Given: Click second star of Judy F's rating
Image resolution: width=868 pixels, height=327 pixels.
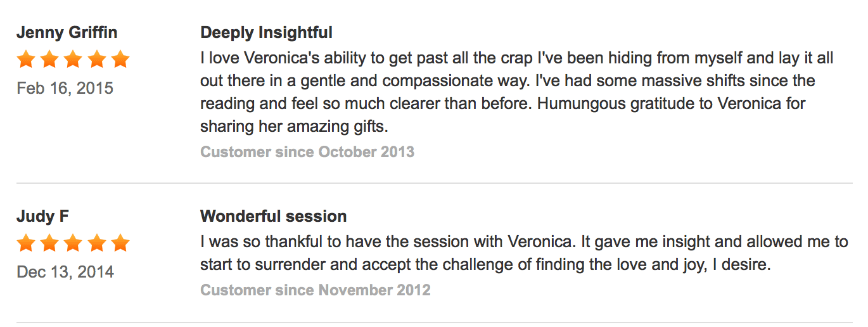Looking at the screenshot, I should pyautogui.click(x=49, y=243).
